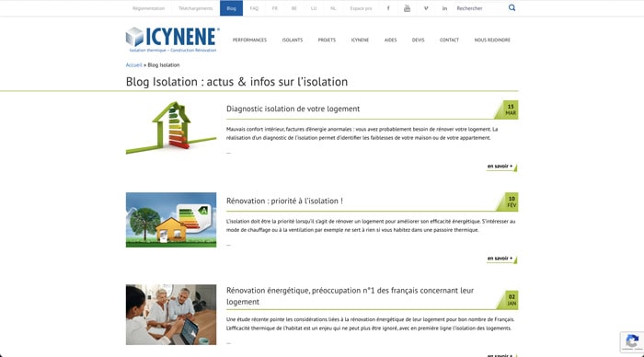644x357 pixels.
Task: Open the LinkedIn social icon
Action: (444, 8)
